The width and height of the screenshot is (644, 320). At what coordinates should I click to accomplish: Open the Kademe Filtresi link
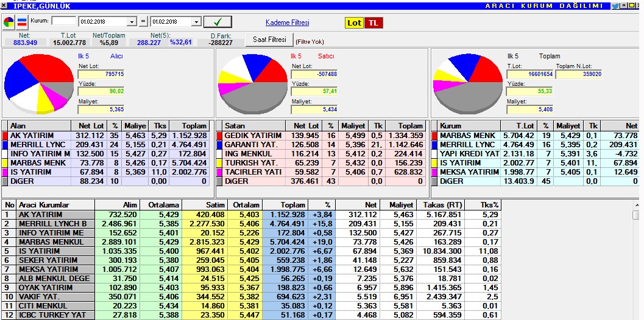(x=287, y=23)
